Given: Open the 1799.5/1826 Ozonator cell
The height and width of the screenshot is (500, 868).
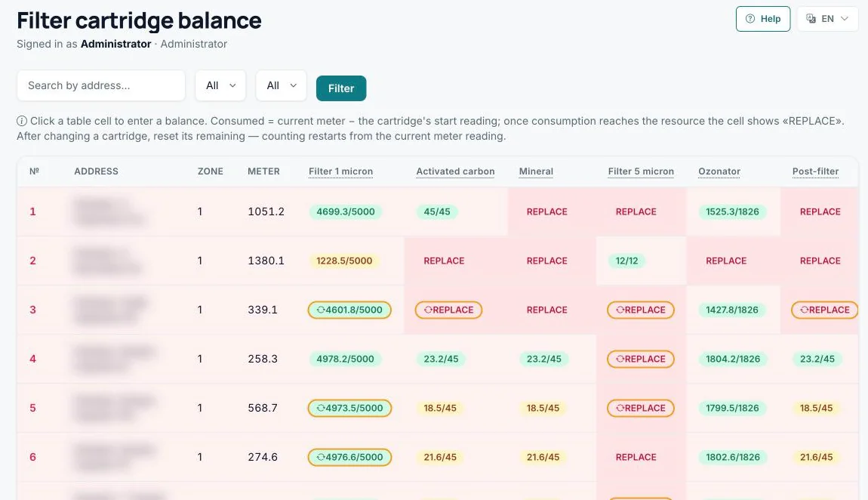Looking at the screenshot, I should 732,408.
